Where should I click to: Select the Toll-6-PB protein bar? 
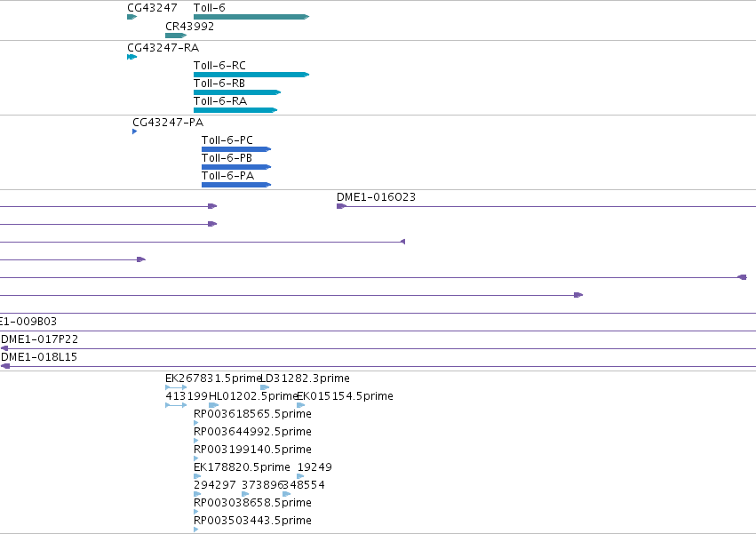(x=236, y=167)
